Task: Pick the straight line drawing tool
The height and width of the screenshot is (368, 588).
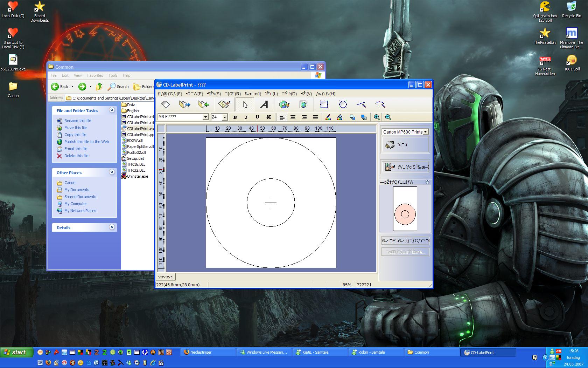Action: click(x=361, y=104)
